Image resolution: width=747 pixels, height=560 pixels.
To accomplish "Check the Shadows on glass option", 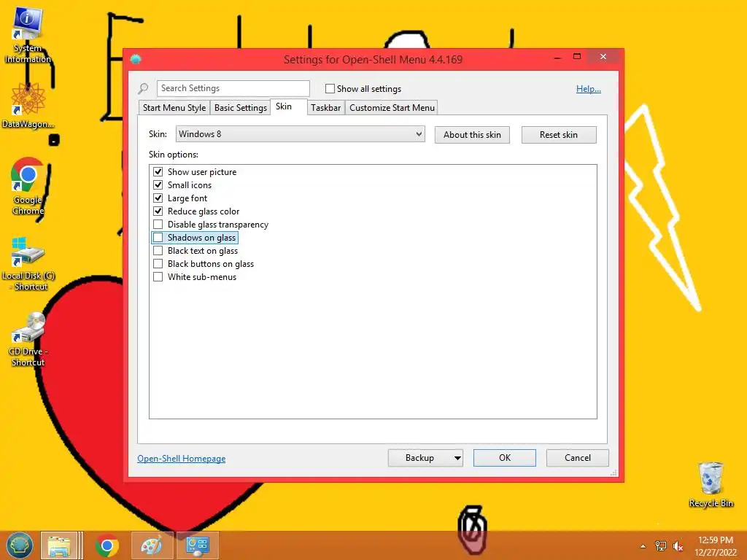I will pyautogui.click(x=158, y=237).
